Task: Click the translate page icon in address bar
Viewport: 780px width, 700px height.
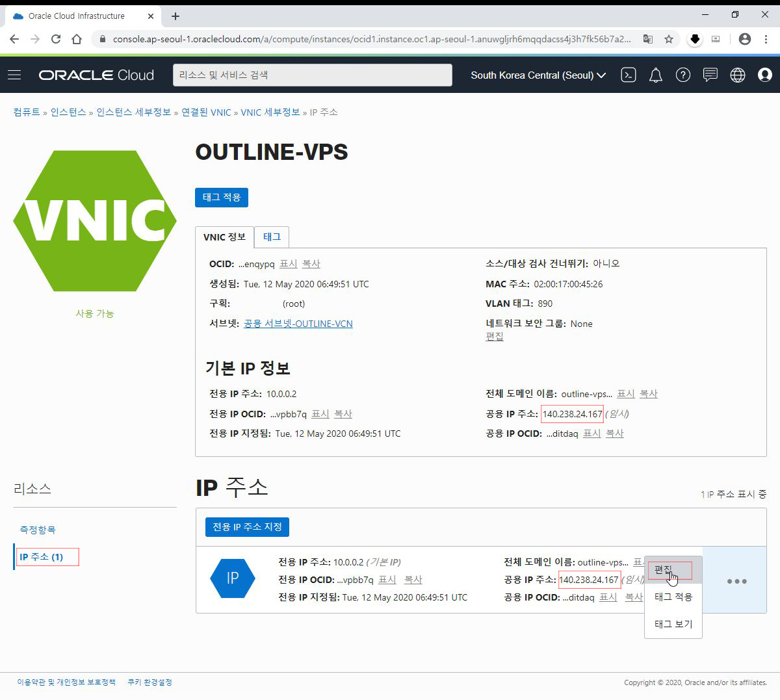Action: coord(648,39)
